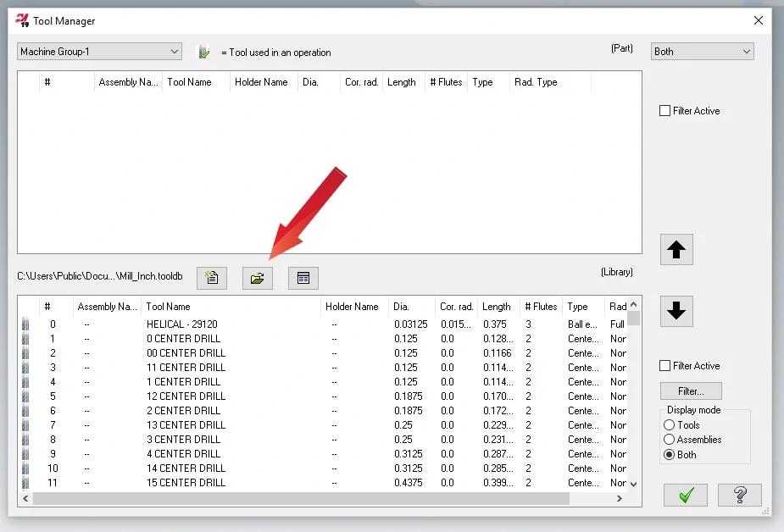Sort library by Tool Name column header

(x=168, y=307)
